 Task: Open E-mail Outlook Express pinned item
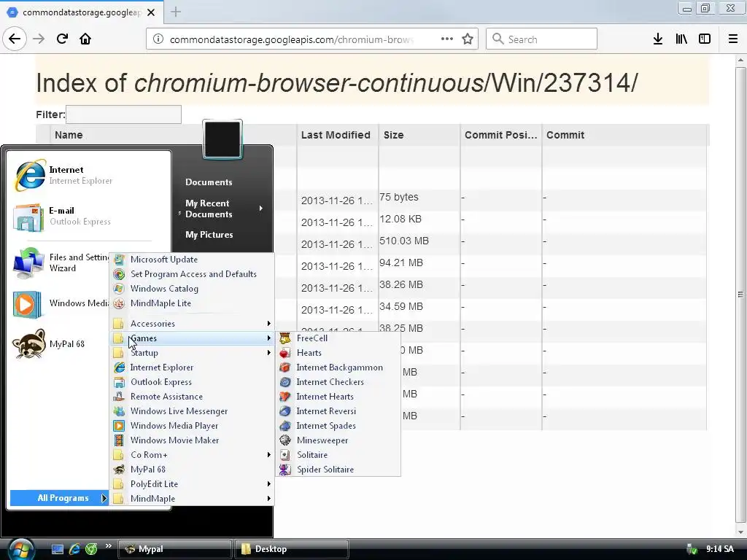90,216
